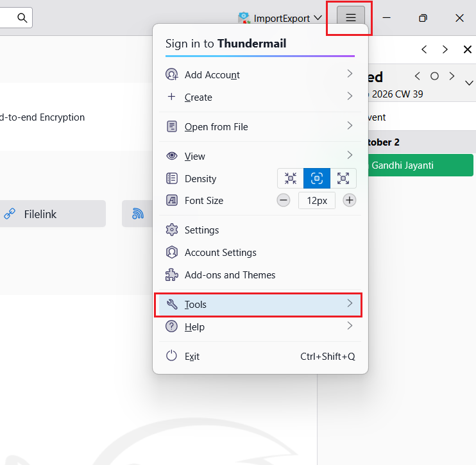Increase font size with plus button
The height and width of the screenshot is (465, 476).
tap(350, 200)
